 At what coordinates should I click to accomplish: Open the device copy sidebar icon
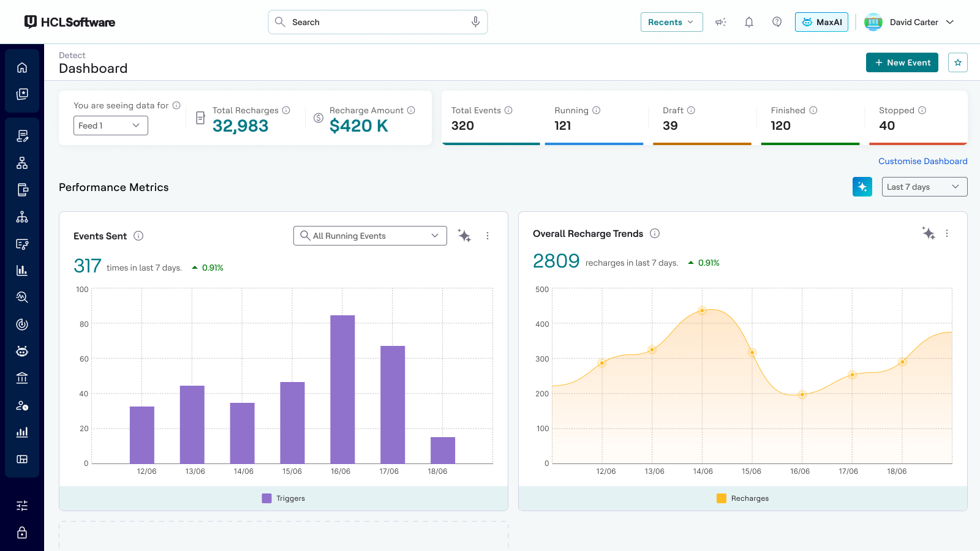22,190
